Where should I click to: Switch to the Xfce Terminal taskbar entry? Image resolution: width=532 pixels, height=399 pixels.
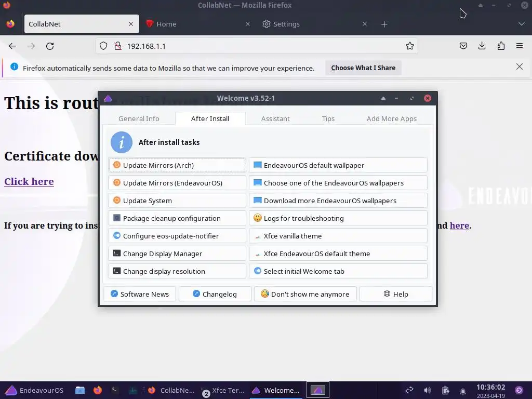pyautogui.click(x=224, y=390)
